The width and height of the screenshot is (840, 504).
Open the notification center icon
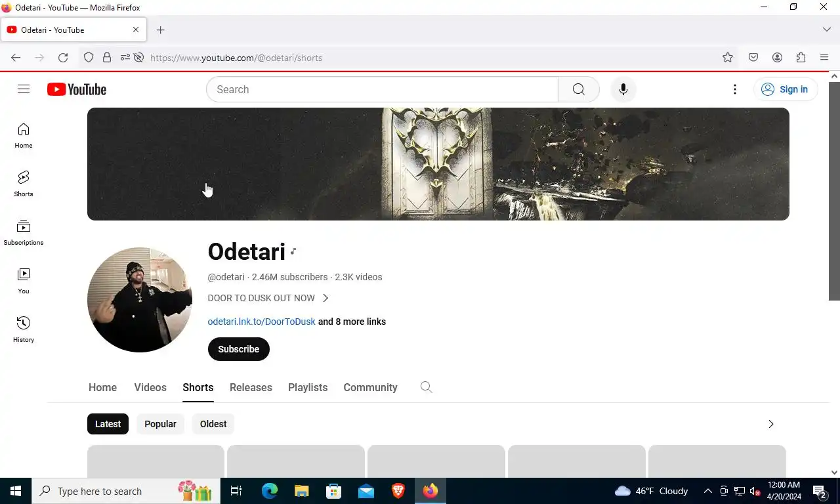(x=820, y=491)
